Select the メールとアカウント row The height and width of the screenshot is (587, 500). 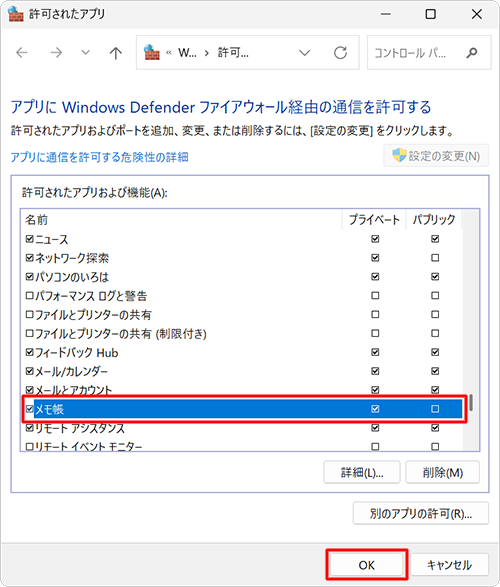(x=242, y=390)
